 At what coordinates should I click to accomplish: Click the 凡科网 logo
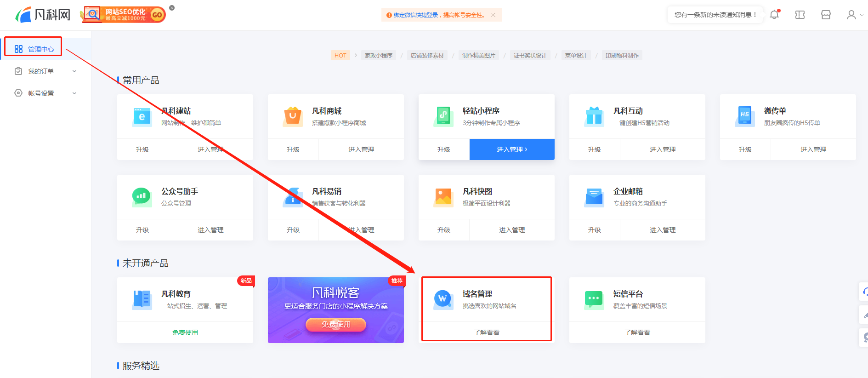(x=43, y=15)
